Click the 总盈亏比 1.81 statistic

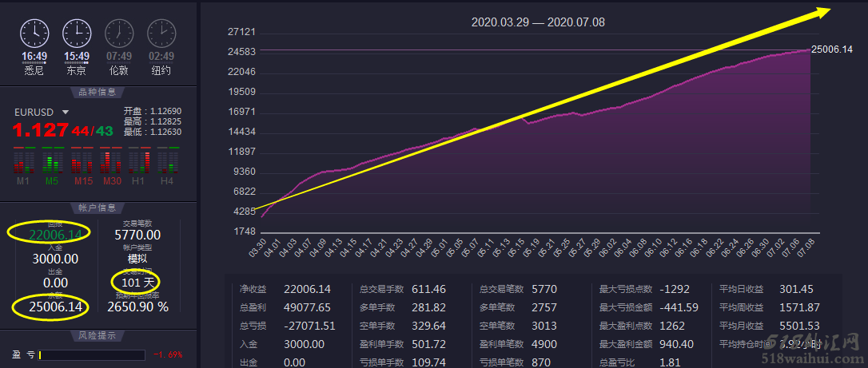click(639, 362)
